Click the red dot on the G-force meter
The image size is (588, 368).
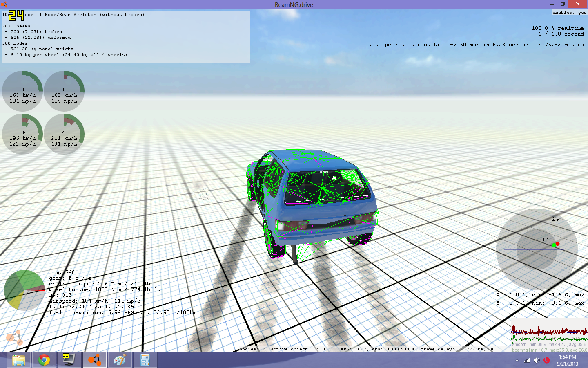click(x=557, y=244)
